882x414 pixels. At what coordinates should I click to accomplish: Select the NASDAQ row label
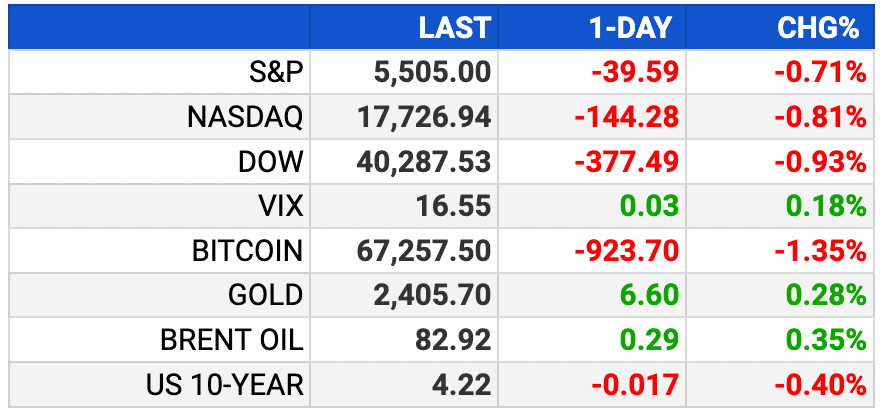pos(245,117)
